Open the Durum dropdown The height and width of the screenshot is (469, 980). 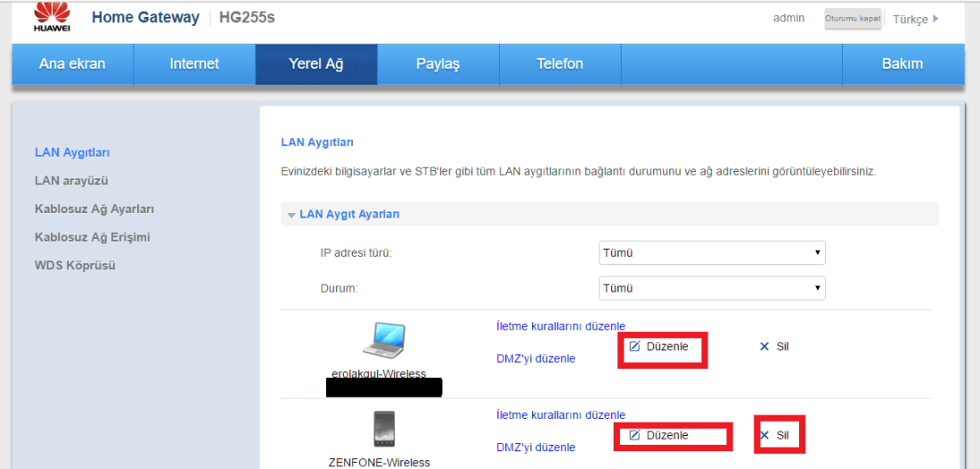coord(712,289)
